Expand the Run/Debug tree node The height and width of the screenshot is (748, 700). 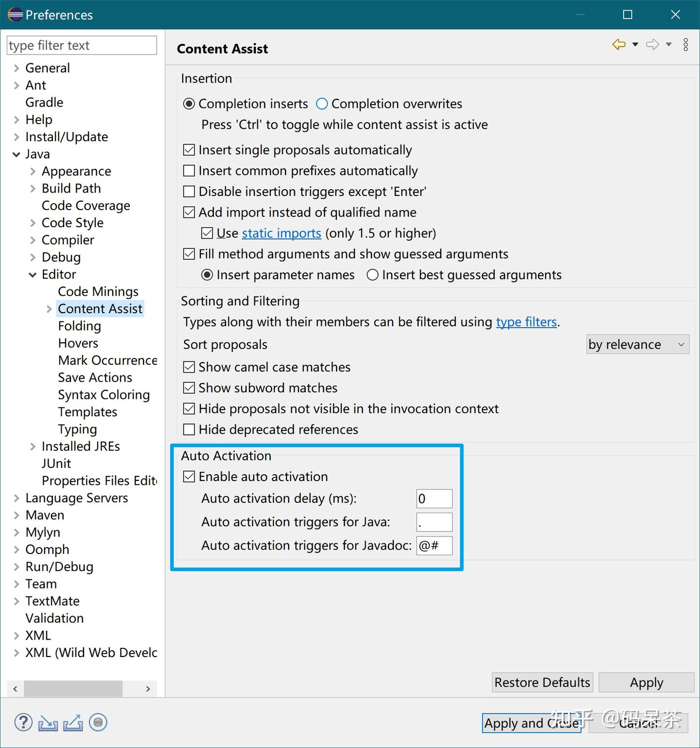tap(17, 567)
